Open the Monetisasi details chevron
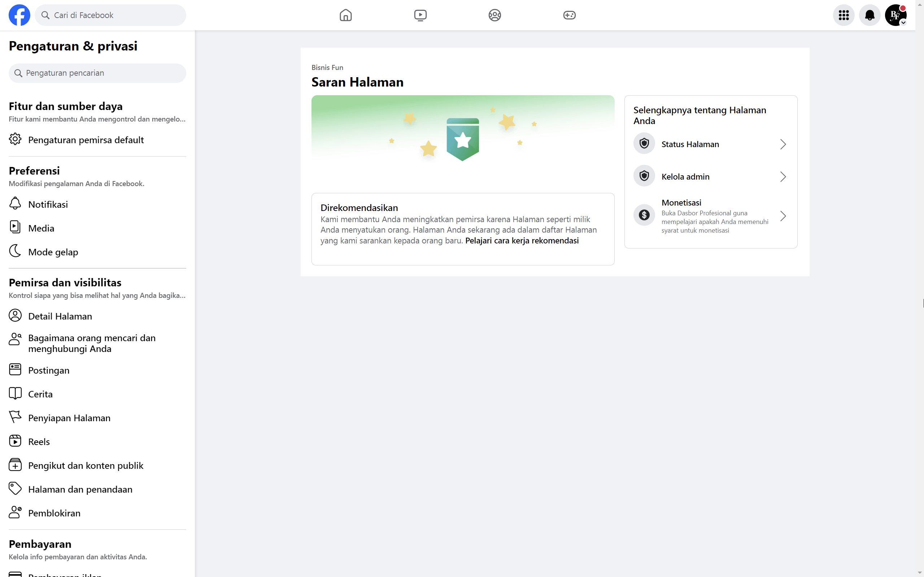The width and height of the screenshot is (924, 577). (783, 216)
